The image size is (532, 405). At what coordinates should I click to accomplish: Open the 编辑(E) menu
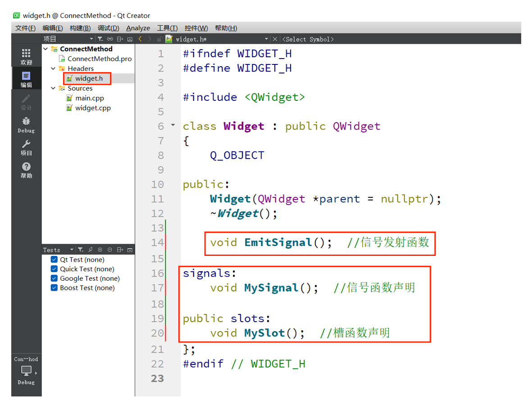[53, 28]
